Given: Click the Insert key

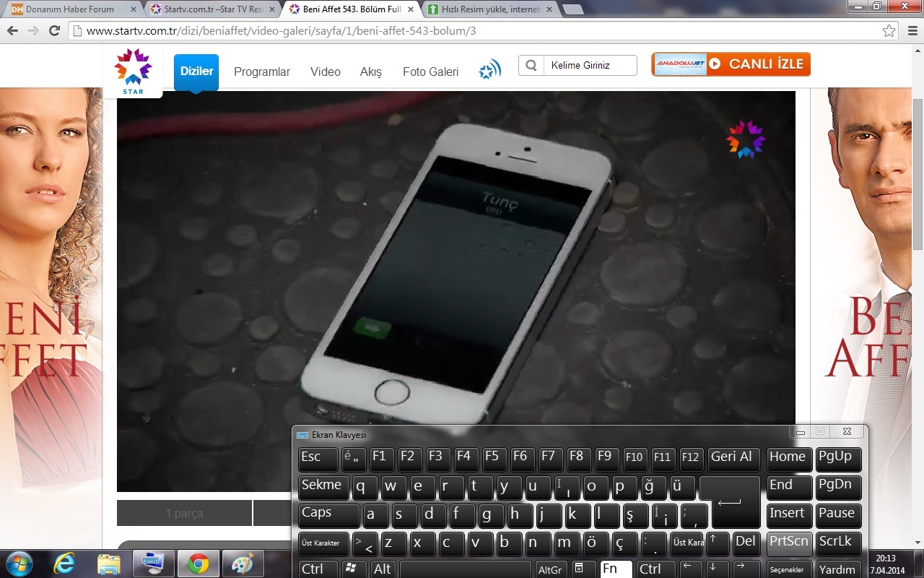Looking at the screenshot, I should coord(789,516).
